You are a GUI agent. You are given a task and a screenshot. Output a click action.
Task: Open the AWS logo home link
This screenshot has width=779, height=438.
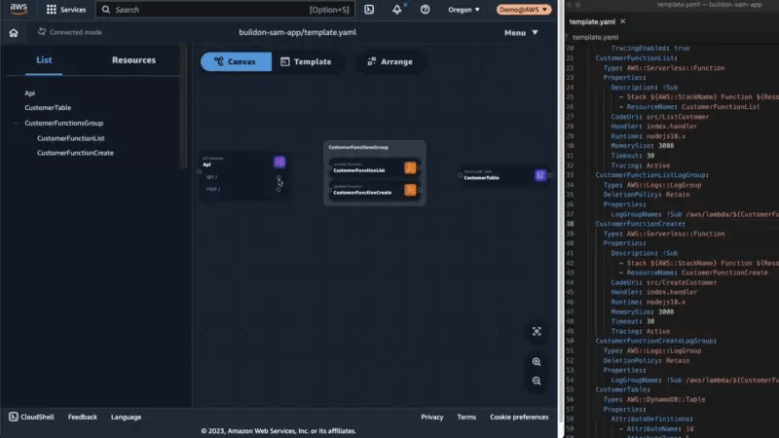click(x=18, y=9)
